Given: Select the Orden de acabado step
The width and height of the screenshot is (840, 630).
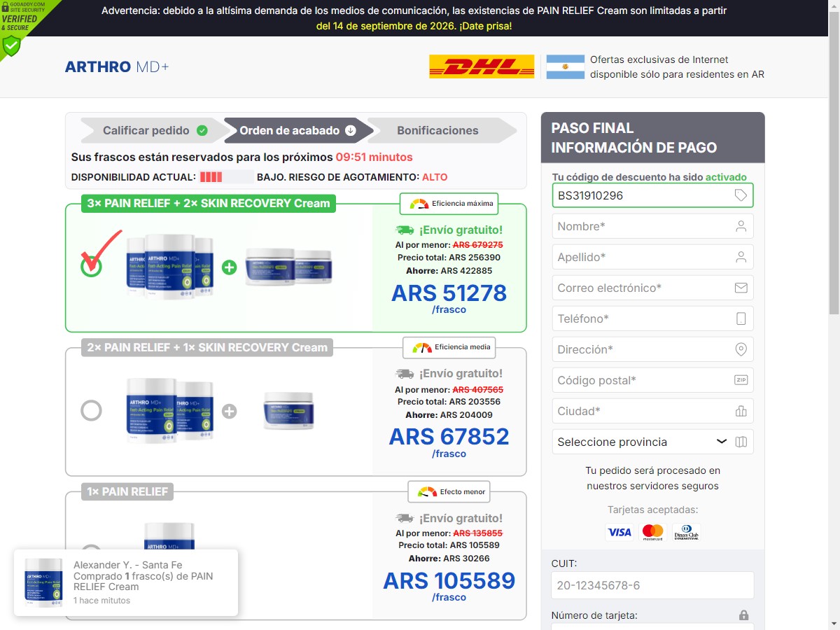Looking at the screenshot, I should click(x=297, y=130).
